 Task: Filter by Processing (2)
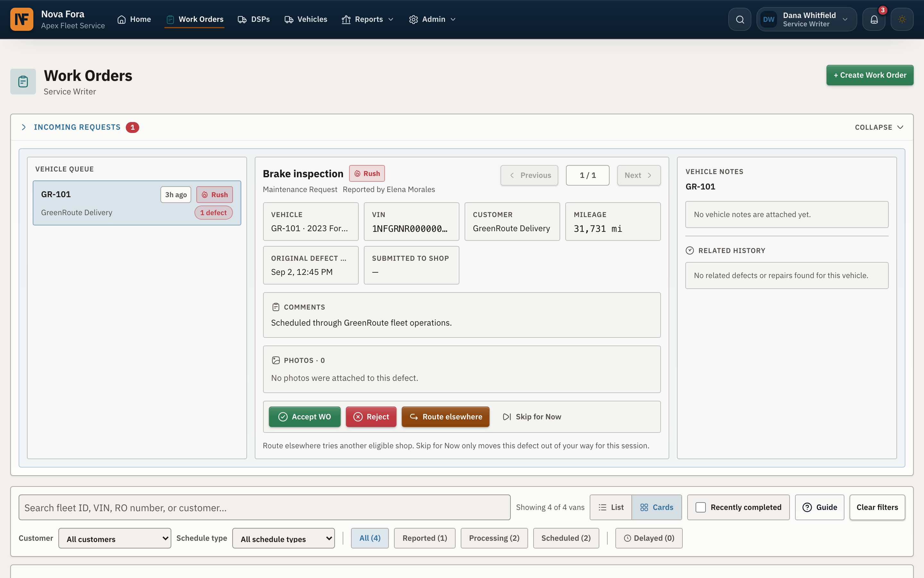click(494, 538)
